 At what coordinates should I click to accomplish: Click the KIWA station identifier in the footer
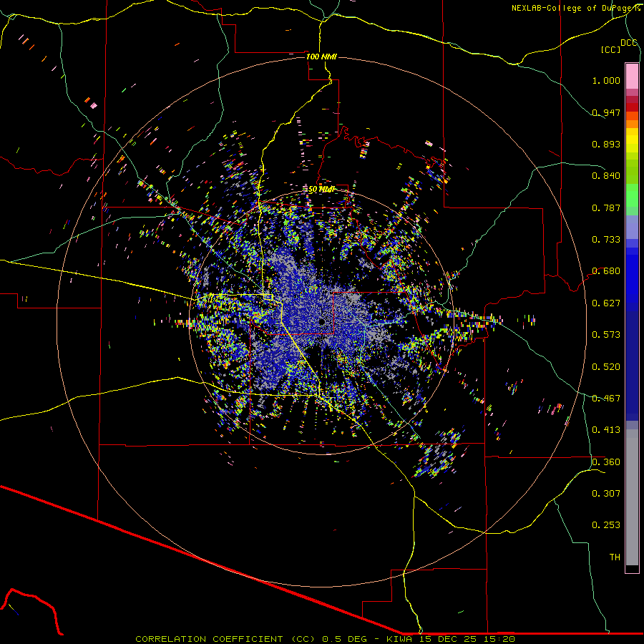pos(401,639)
